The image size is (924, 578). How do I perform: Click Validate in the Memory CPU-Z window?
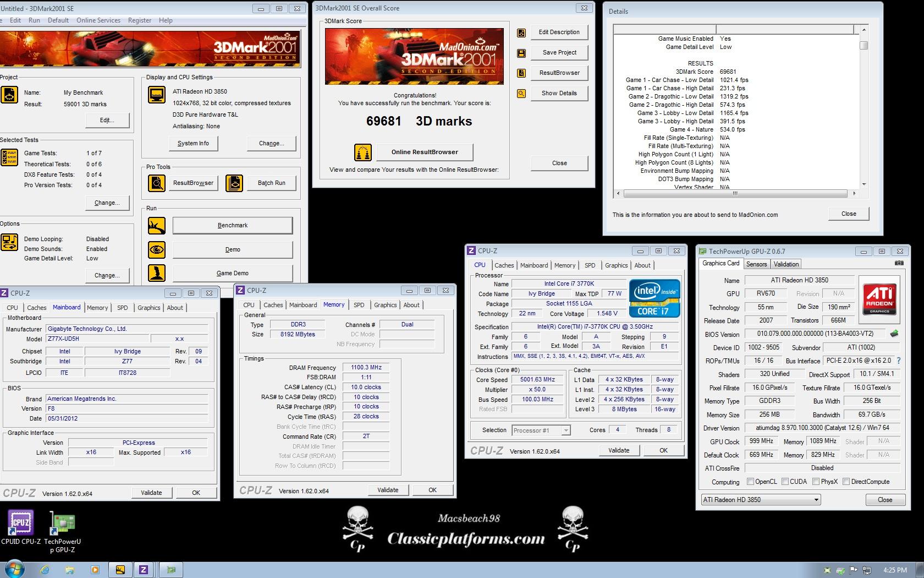point(388,490)
